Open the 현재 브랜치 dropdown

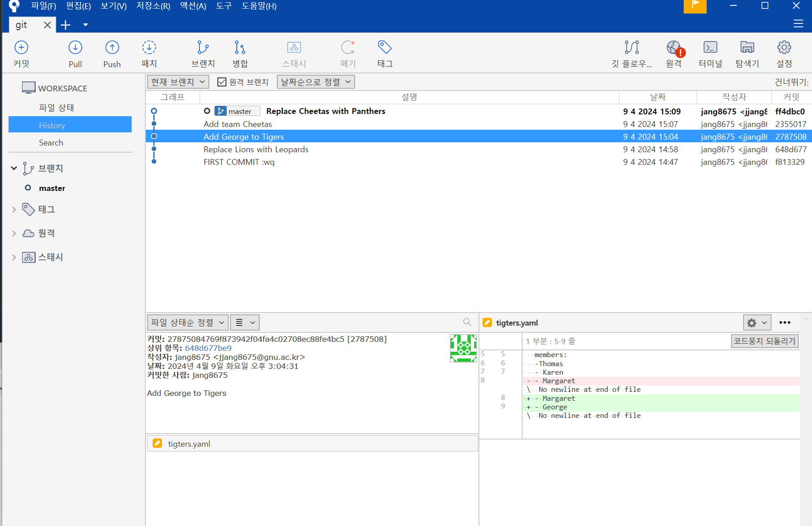point(177,82)
